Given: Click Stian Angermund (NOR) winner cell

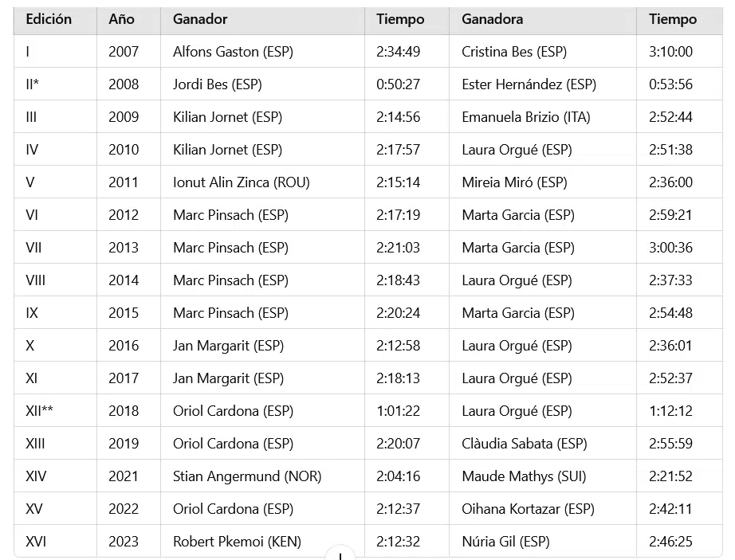Looking at the screenshot, I should (246, 476).
